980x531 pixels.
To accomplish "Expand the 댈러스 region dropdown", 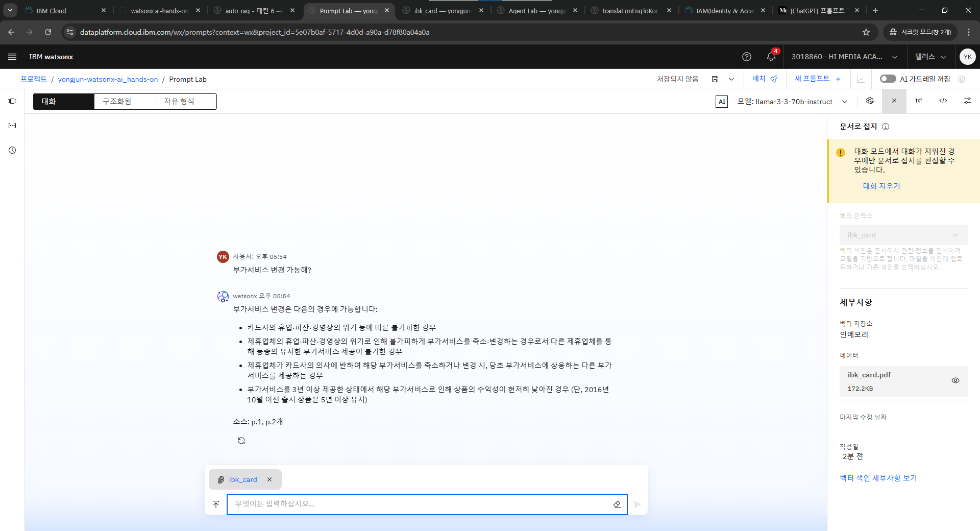I will pos(930,57).
